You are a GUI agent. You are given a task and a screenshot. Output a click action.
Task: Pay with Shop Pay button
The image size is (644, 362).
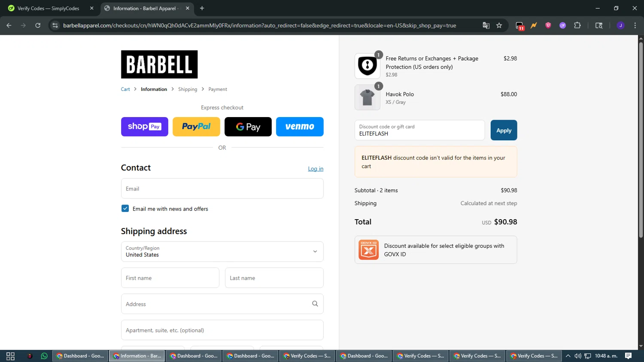145,127
